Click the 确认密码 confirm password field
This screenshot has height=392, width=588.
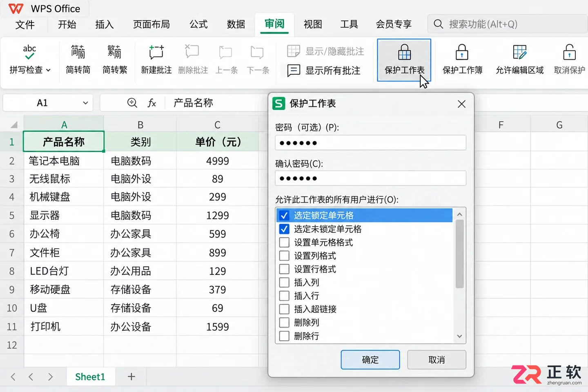tap(371, 178)
